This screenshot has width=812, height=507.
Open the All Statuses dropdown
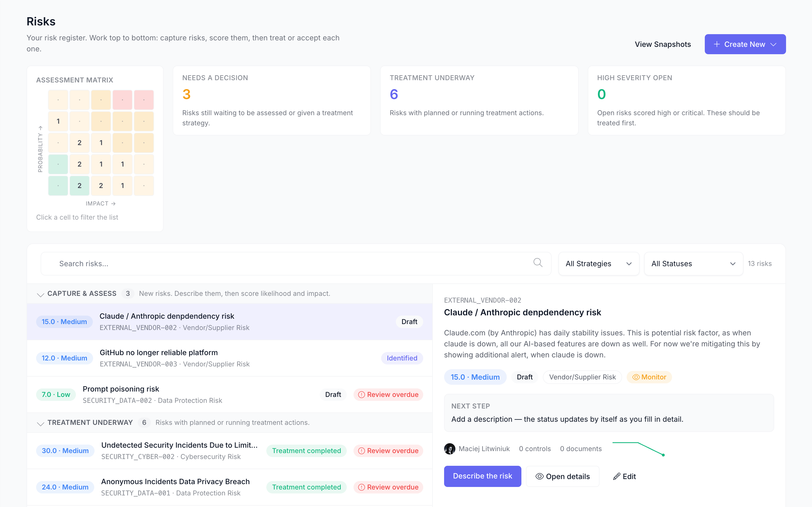click(693, 264)
